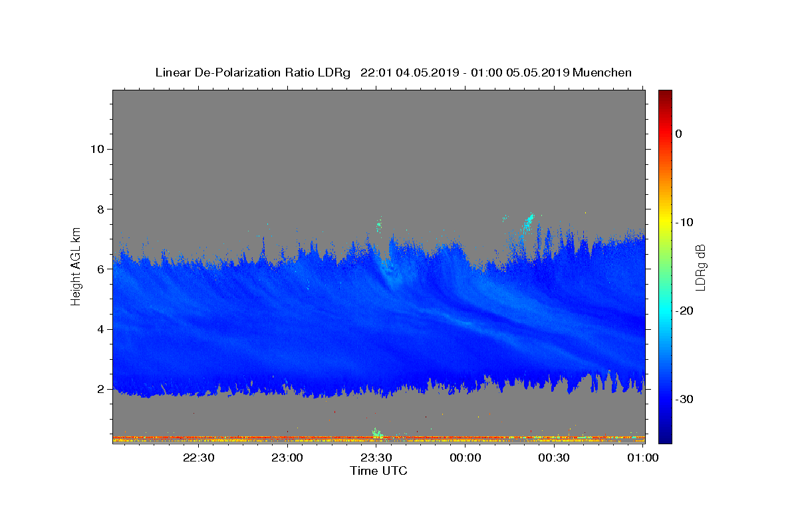Click the plot title 'Linear De-Polarization Ratio LDRg'
The height and width of the screenshot is (532, 798).
point(252,72)
